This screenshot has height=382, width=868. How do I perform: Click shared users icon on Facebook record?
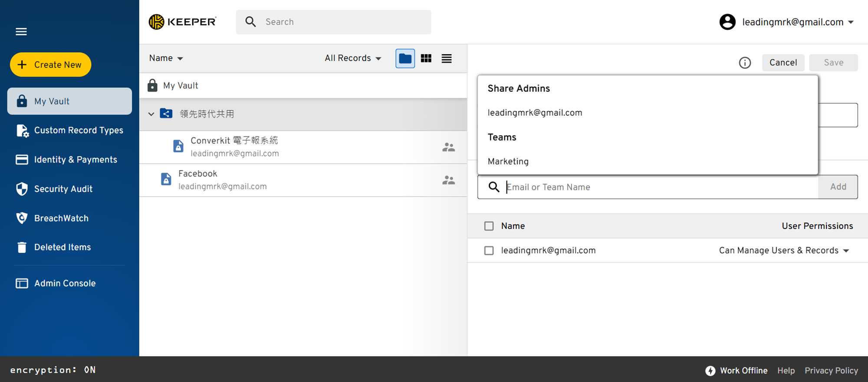point(448,180)
